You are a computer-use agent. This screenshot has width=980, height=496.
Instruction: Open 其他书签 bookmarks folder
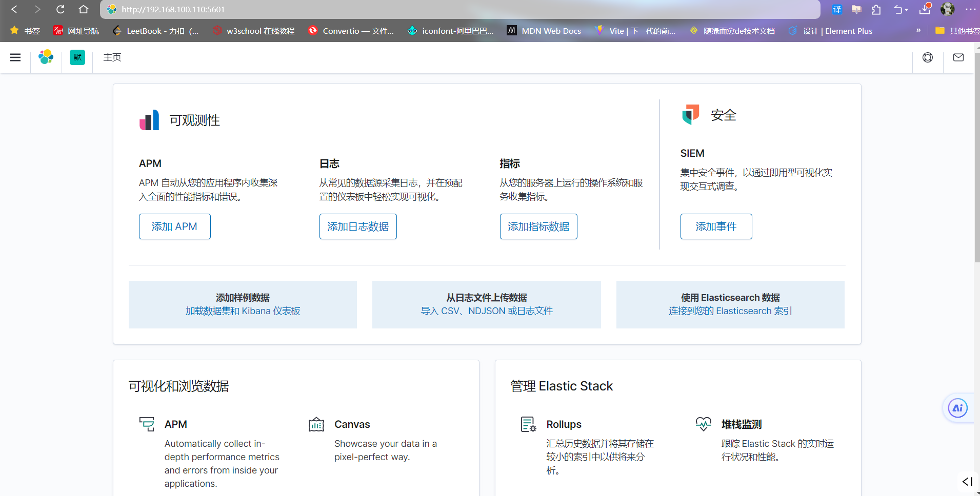click(x=957, y=31)
